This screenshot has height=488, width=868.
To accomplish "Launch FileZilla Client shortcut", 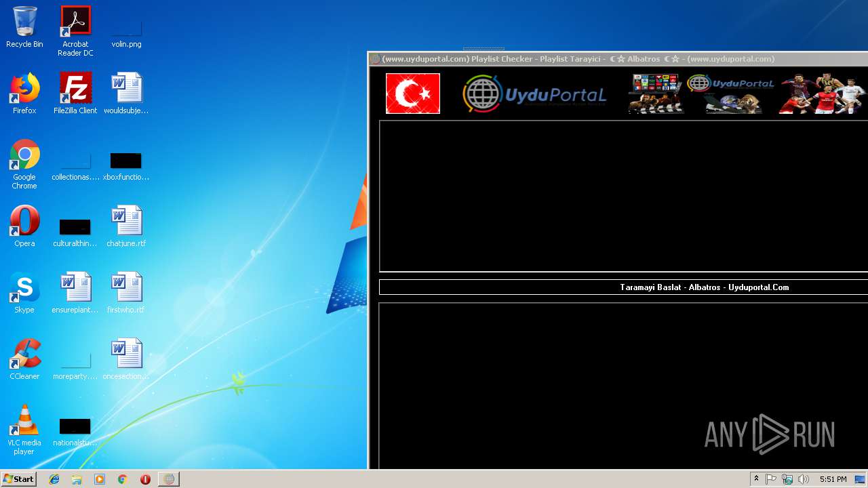I will coord(75,94).
